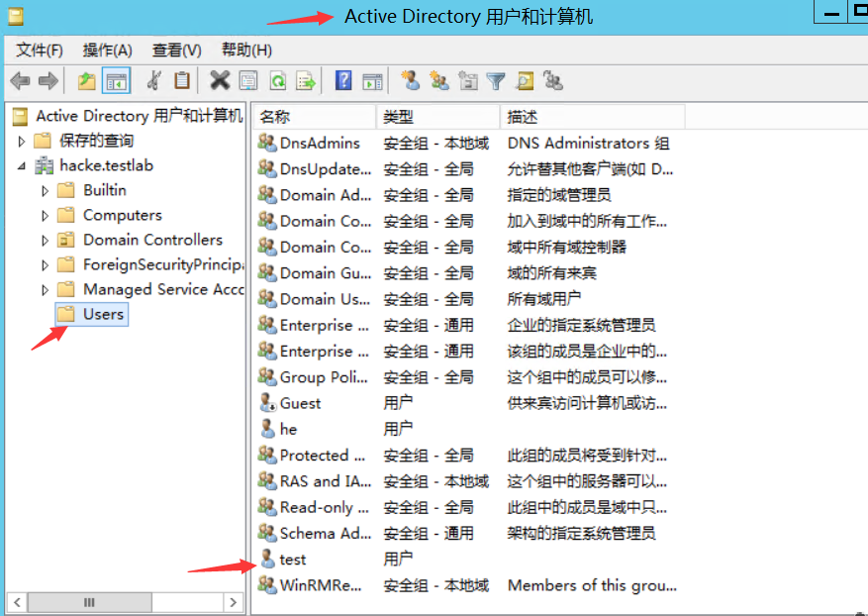Minimize the Active Directory window
868x616 pixels.
[x=830, y=13]
